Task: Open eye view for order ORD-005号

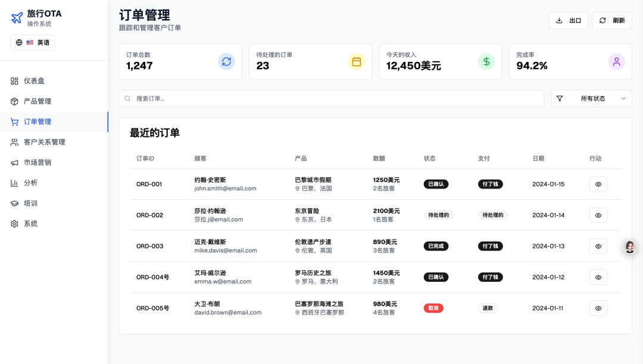Action: (598, 308)
